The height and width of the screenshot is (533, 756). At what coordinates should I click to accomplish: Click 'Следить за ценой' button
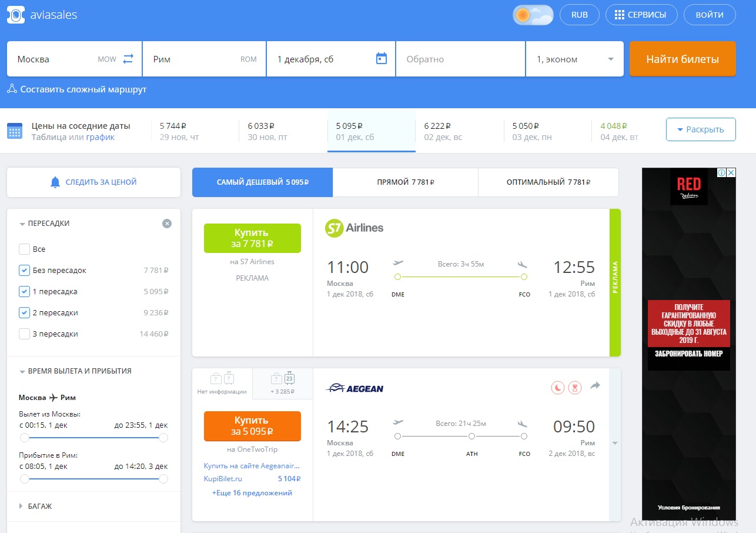(x=93, y=182)
